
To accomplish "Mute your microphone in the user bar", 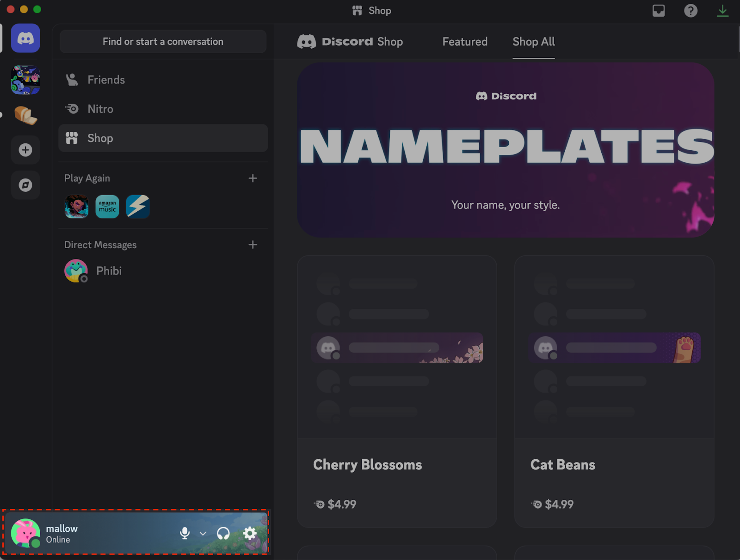I will 185,533.
